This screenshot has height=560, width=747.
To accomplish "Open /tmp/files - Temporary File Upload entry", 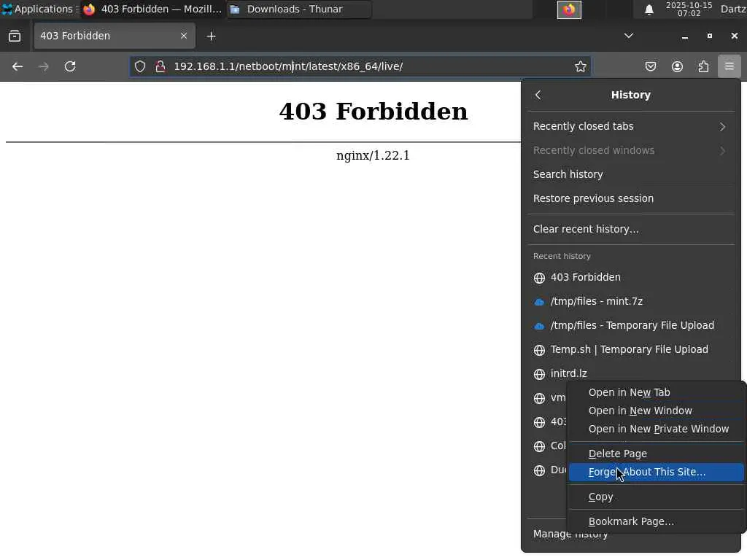I will point(631,325).
